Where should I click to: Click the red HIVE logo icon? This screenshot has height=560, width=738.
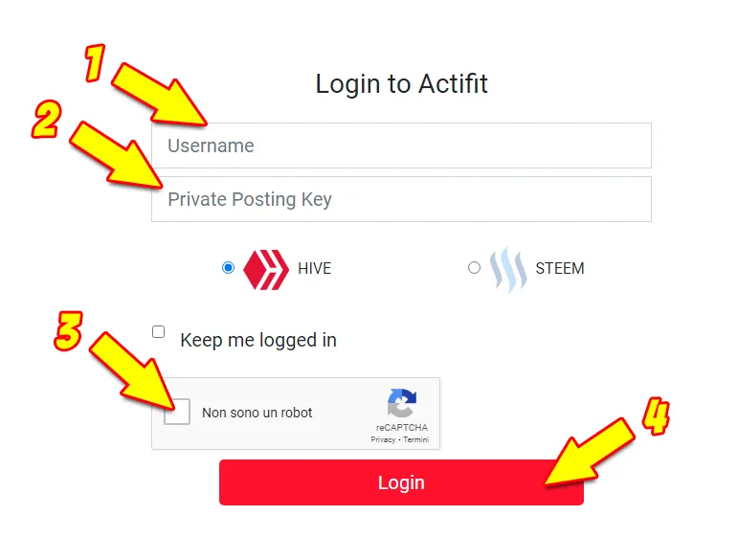point(266,270)
